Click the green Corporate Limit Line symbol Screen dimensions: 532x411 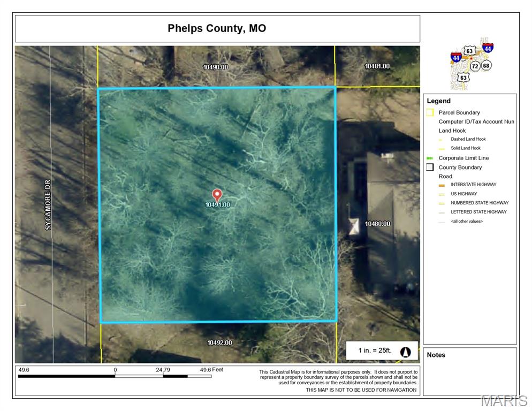click(430, 158)
